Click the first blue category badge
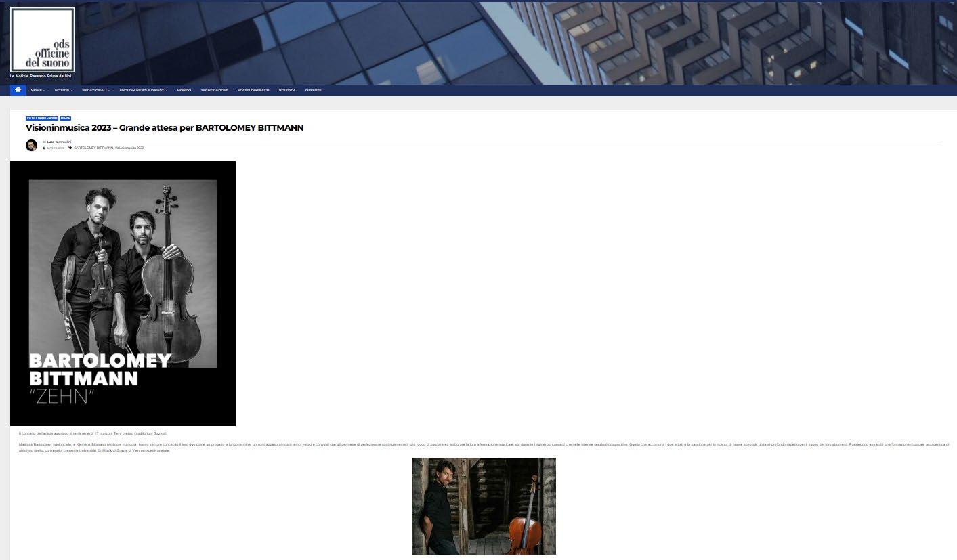 coord(41,119)
